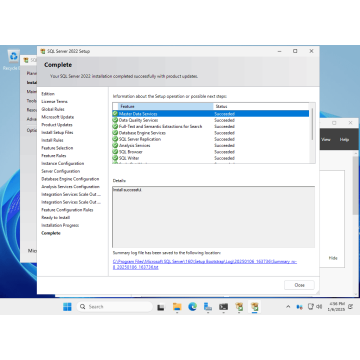The height and width of the screenshot is (360, 360).
Task: Select the SQL Browser feature row
Action: (211, 152)
